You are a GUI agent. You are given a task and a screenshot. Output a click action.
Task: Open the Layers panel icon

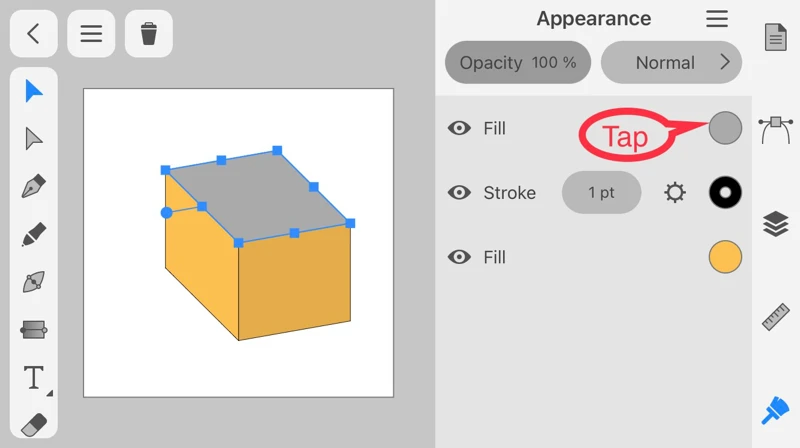point(776,224)
